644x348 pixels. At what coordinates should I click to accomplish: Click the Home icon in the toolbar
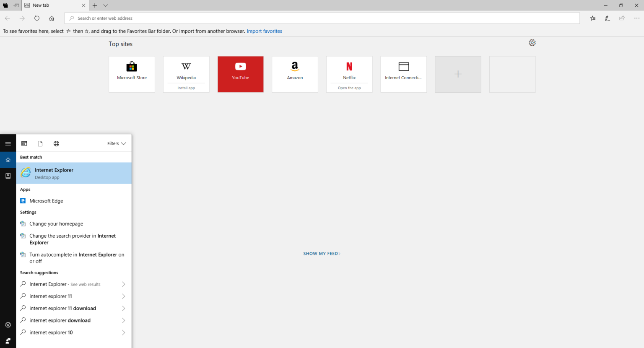tap(52, 18)
